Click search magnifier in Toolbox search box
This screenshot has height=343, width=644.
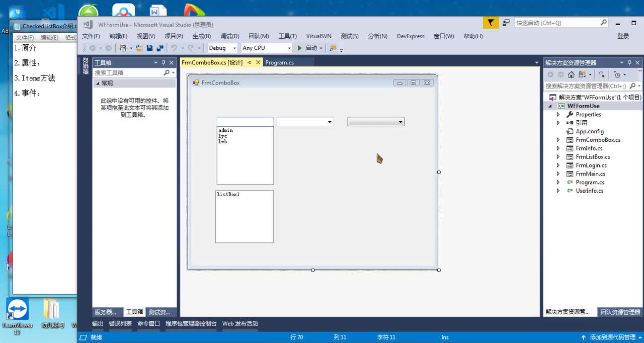(167, 73)
